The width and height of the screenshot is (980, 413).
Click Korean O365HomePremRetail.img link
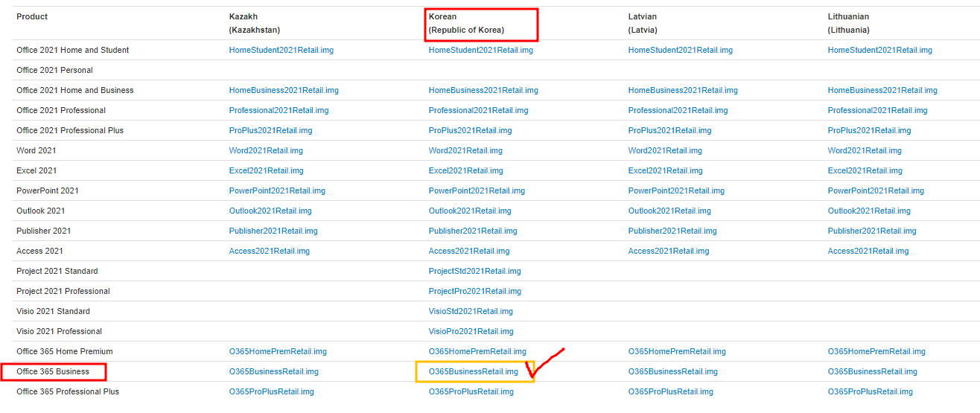(x=477, y=351)
